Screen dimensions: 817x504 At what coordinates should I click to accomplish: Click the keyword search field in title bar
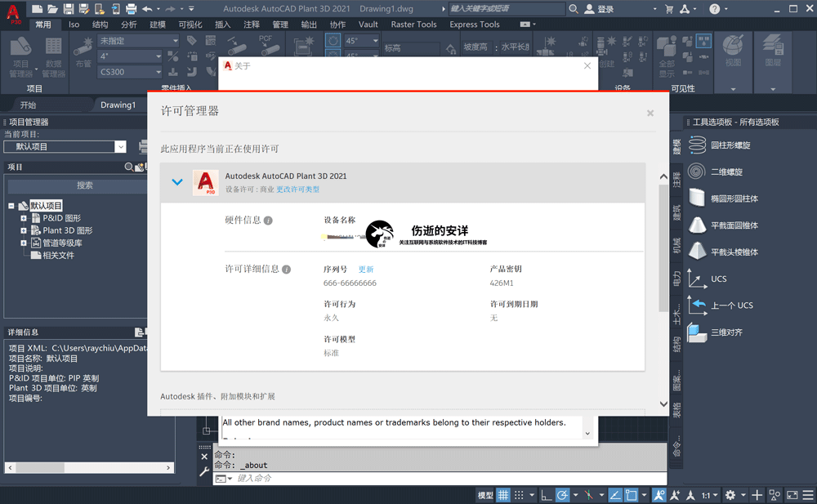pyautogui.click(x=506, y=8)
